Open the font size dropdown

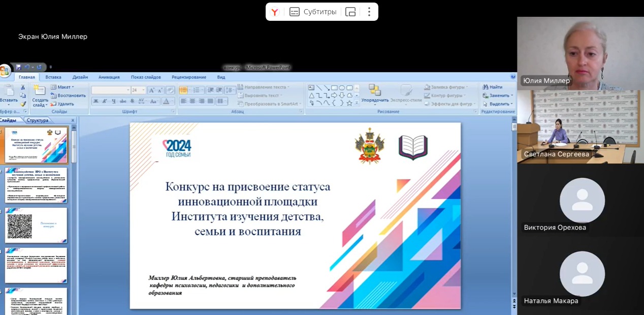(x=143, y=90)
